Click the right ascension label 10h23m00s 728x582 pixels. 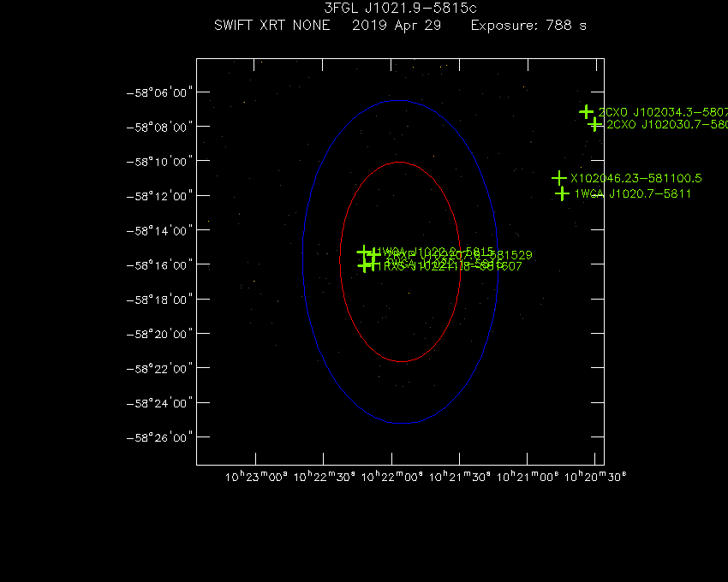pos(256,477)
